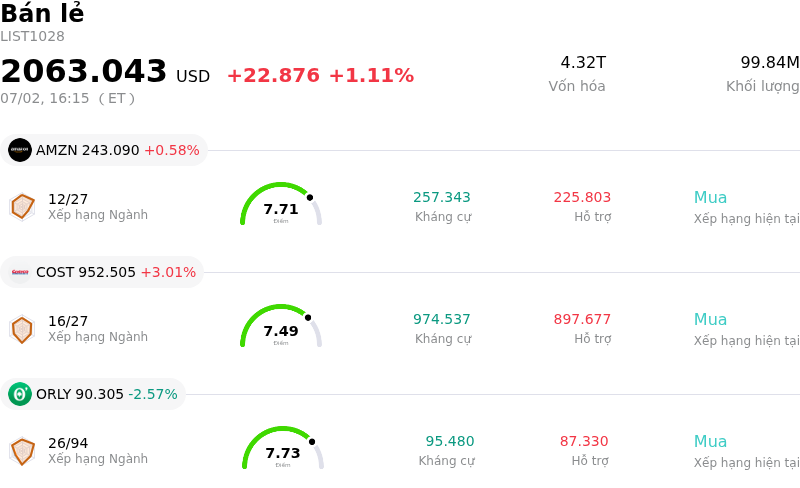Click ORLY Mua current rating

710,441
